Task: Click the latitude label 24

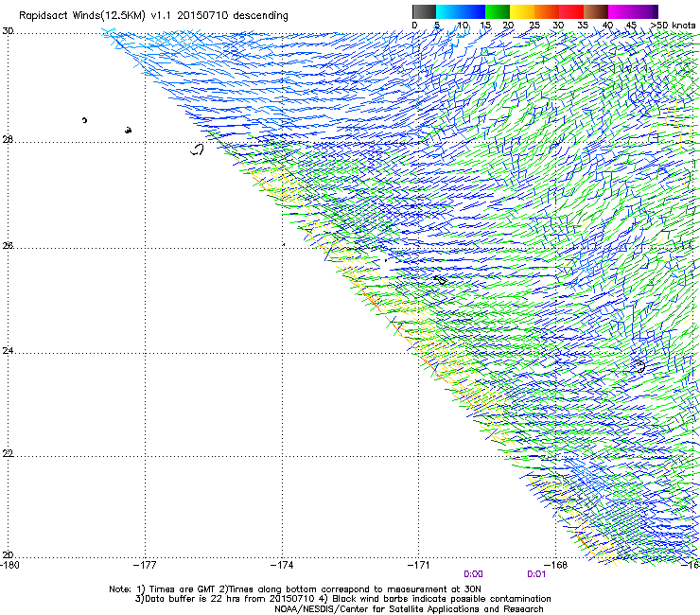Action: point(8,351)
